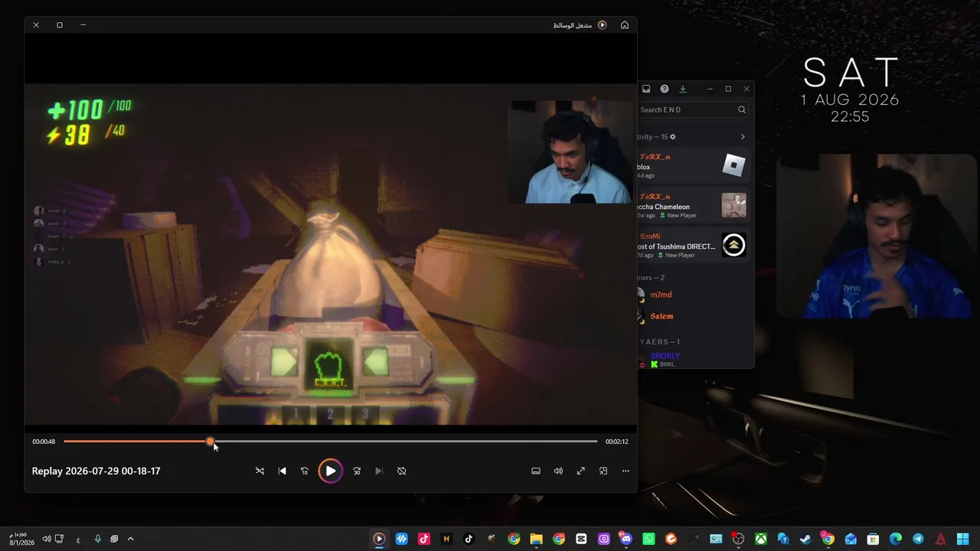Viewport: 980px width, 551px height.
Task: Toggle the microphone tray icon
Action: point(98,539)
